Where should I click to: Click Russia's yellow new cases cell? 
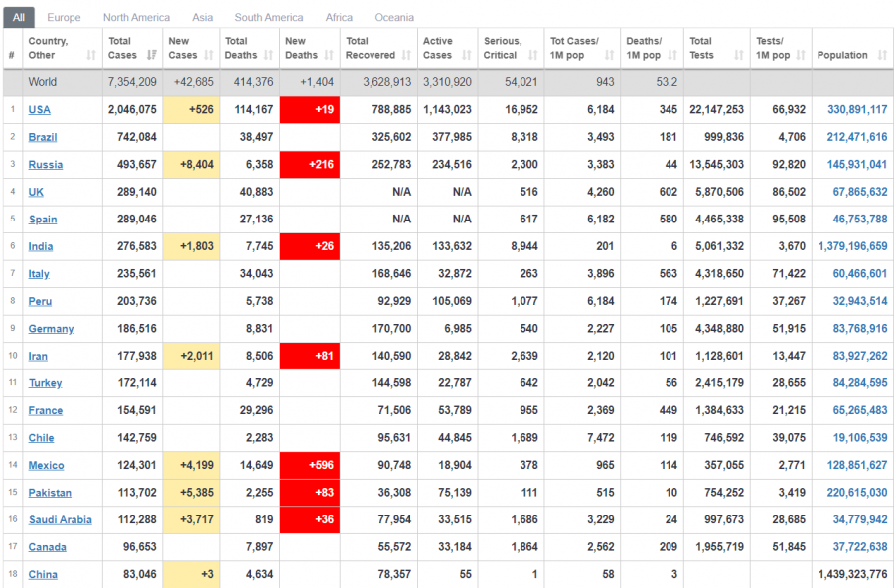click(192, 165)
